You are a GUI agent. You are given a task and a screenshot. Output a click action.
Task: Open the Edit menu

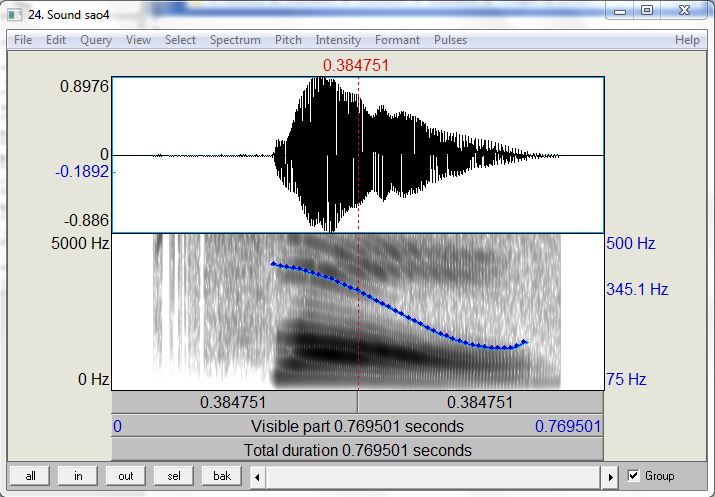click(56, 40)
